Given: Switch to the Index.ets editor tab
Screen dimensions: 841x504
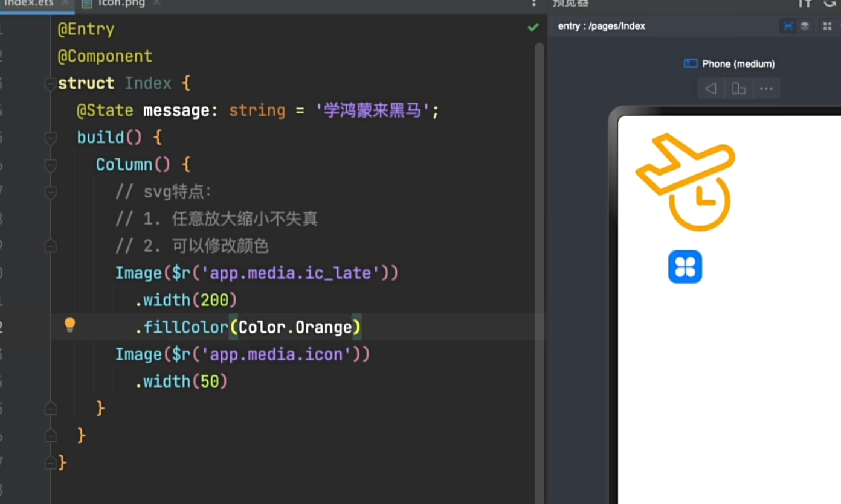Looking at the screenshot, I should [x=28, y=4].
